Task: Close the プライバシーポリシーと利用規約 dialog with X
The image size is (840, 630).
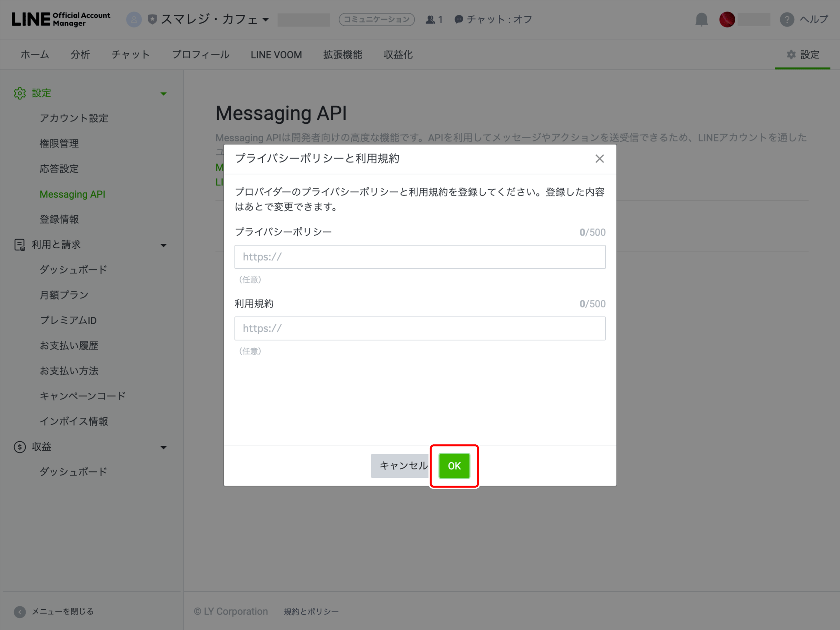Action: coord(599,159)
